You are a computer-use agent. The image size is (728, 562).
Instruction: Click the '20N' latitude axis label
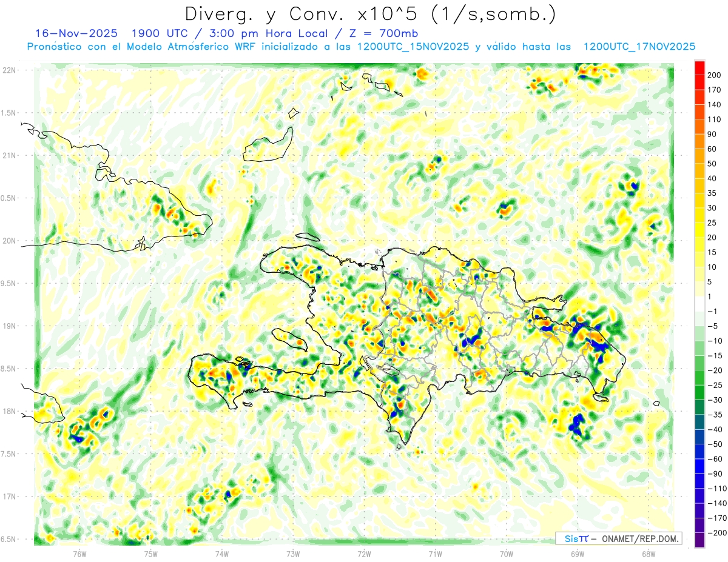9,241
